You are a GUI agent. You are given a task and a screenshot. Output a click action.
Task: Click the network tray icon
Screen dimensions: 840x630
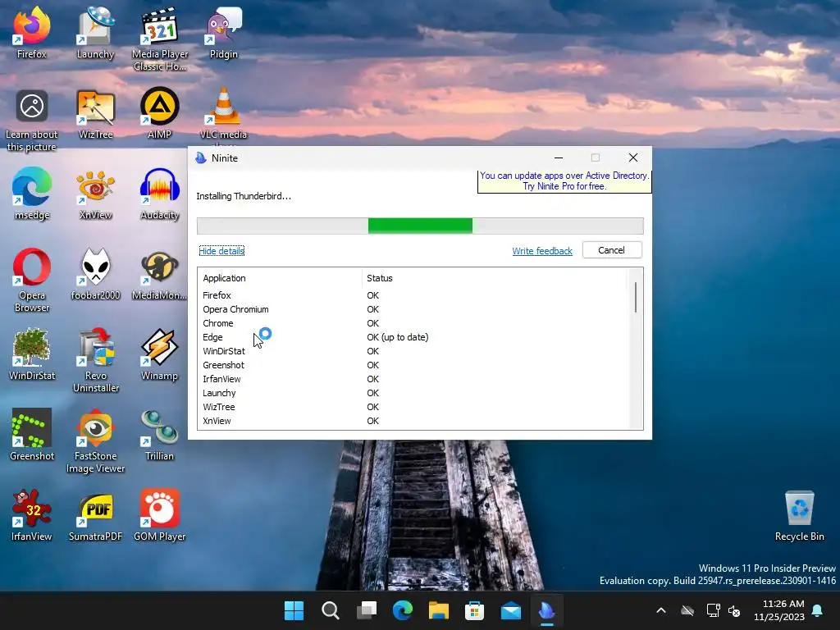[713, 610]
